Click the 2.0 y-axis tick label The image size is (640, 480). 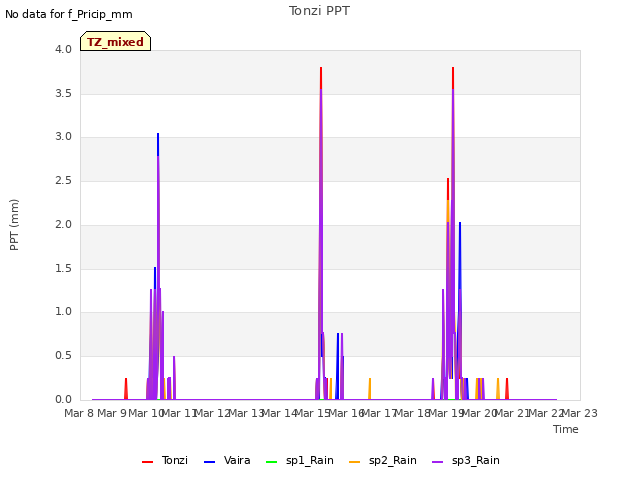[63, 224]
